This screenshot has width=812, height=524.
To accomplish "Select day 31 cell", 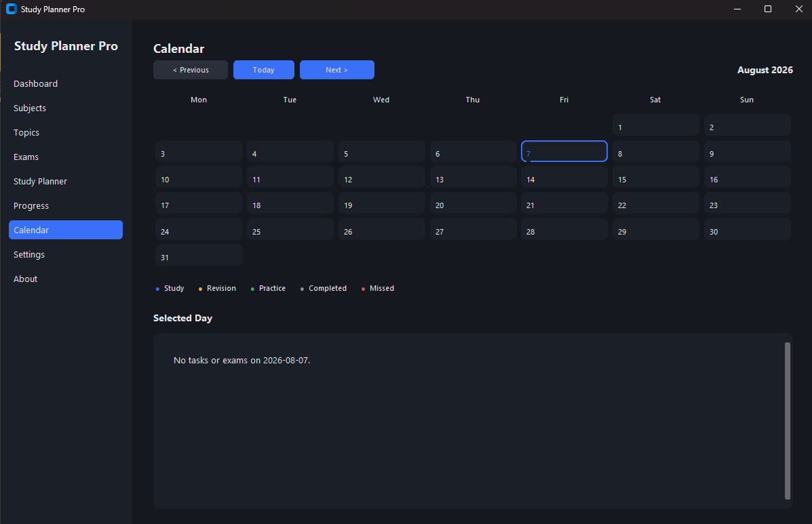I will pyautogui.click(x=199, y=256).
